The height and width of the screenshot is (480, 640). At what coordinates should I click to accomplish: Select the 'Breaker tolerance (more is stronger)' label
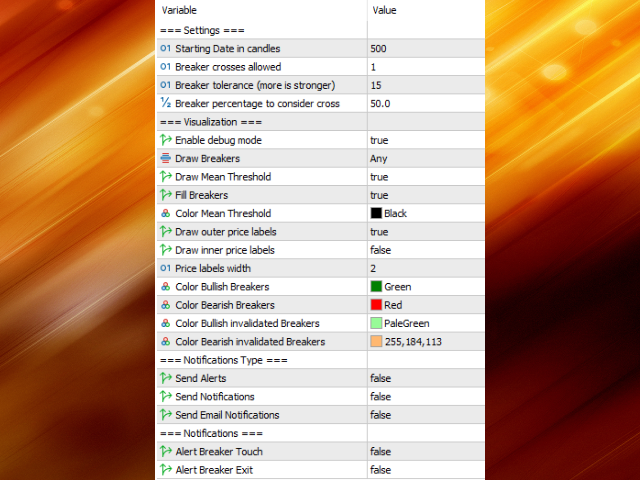[255, 85]
